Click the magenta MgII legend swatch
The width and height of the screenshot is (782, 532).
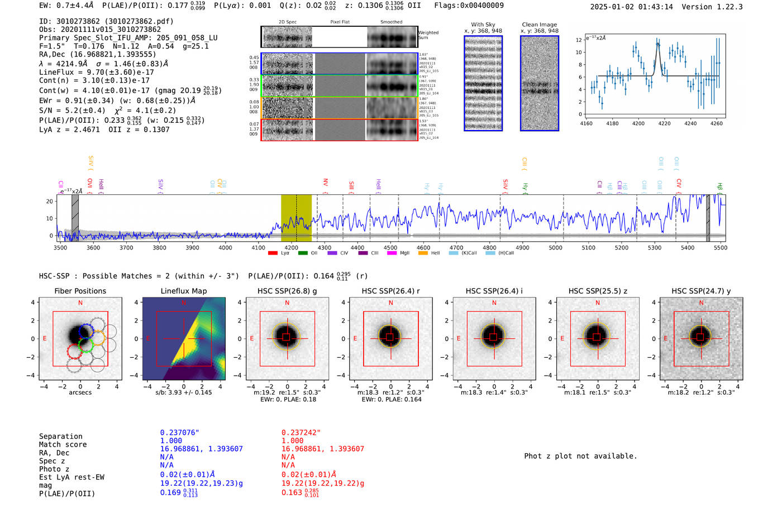392,253
